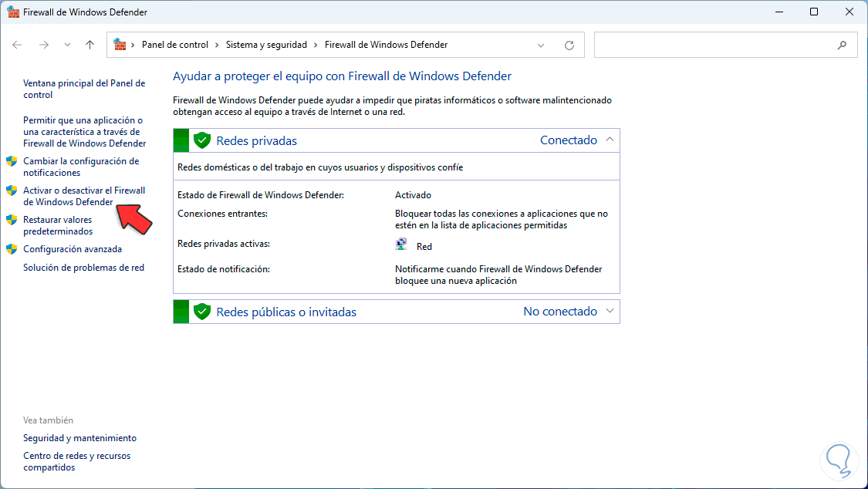Click shield icon beside Restaurar valores

point(12,220)
